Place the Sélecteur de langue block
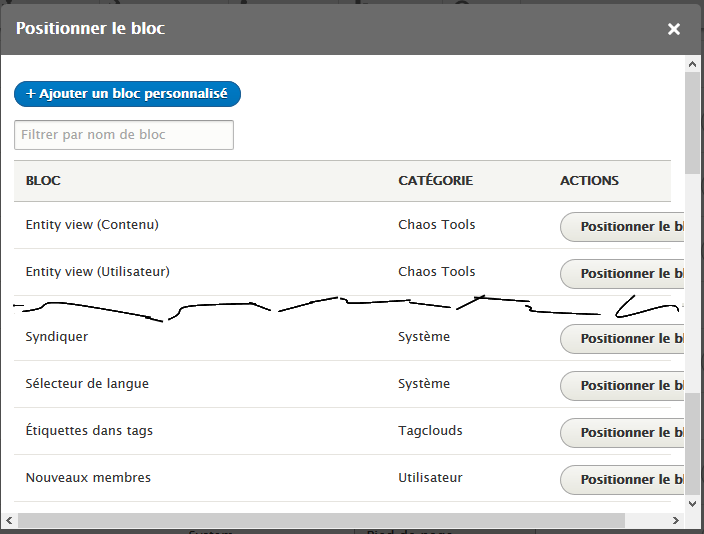Viewport: 704px width, 534px height. [x=622, y=386]
